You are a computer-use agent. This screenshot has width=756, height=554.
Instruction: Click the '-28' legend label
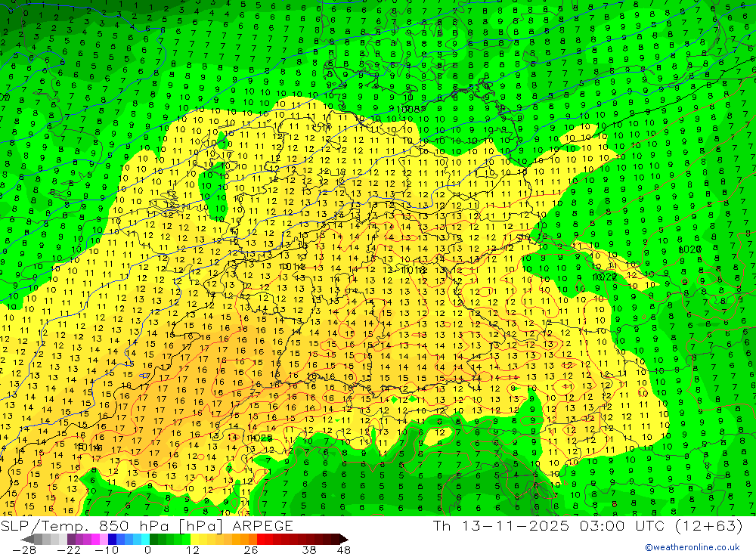coord(23,550)
